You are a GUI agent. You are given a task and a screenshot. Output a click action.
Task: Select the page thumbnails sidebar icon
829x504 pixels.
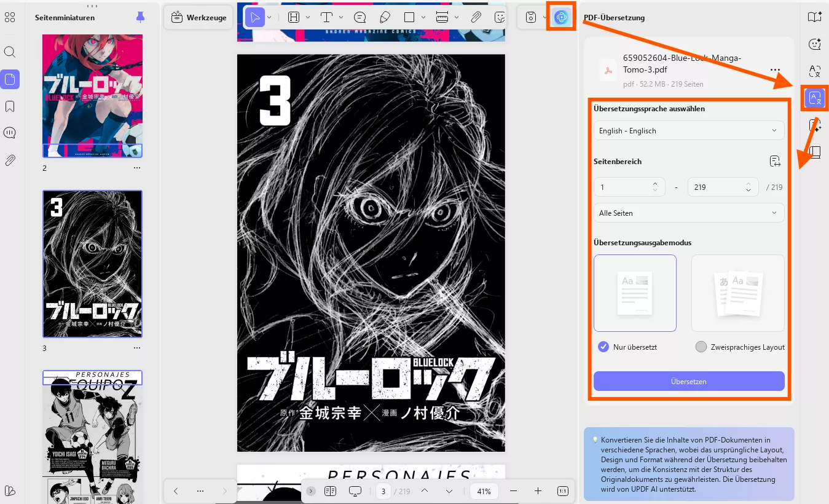tap(10, 79)
